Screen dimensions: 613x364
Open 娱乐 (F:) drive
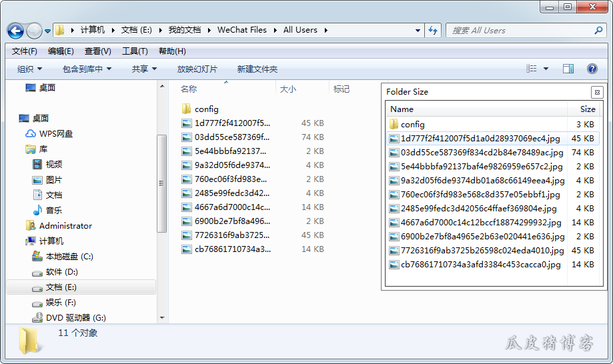coord(54,303)
